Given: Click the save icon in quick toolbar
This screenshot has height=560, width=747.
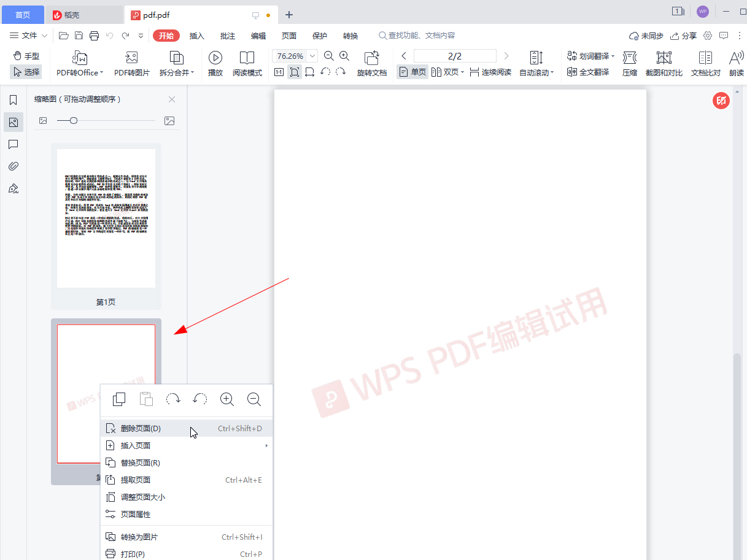Looking at the screenshot, I should (x=79, y=36).
